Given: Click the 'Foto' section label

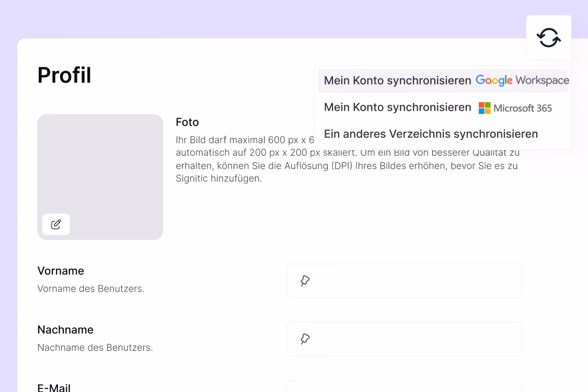Looking at the screenshot, I should (187, 122).
